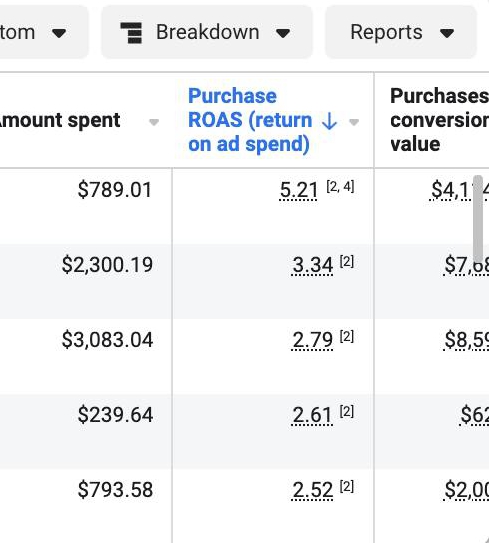Click the 2.61 ROAS value
This screenshot has height=543, width=489.
coord(312,415)
